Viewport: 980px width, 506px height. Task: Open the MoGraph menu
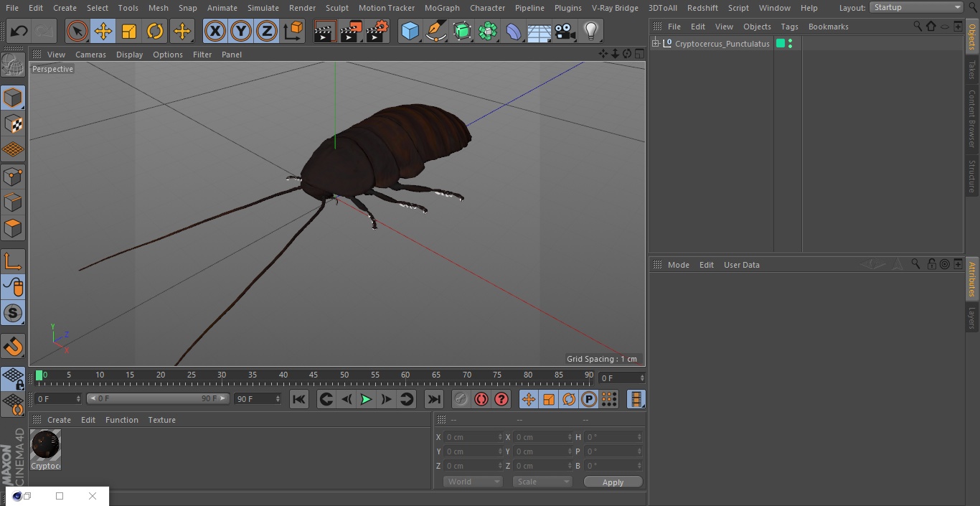coord(442,8)
